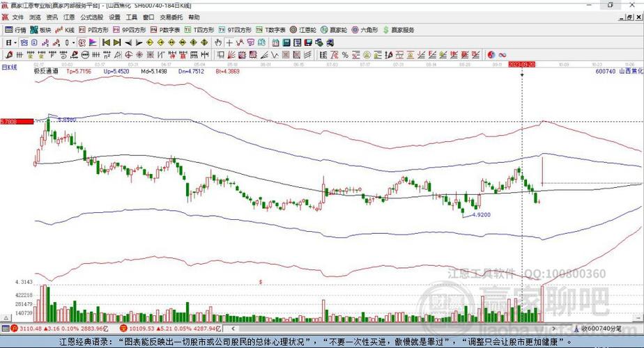Screen dimensions: 644x348
Task: Select the small rectangle drawing tool
Action: 220,54
